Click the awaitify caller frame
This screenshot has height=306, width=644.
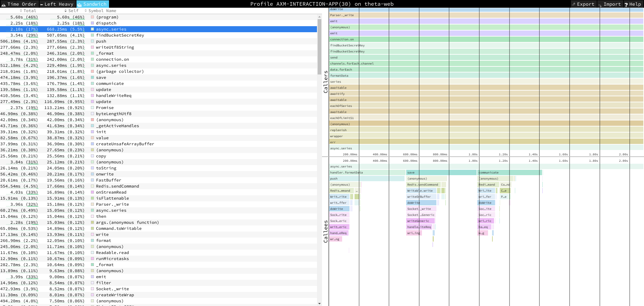tap(486, 94)
